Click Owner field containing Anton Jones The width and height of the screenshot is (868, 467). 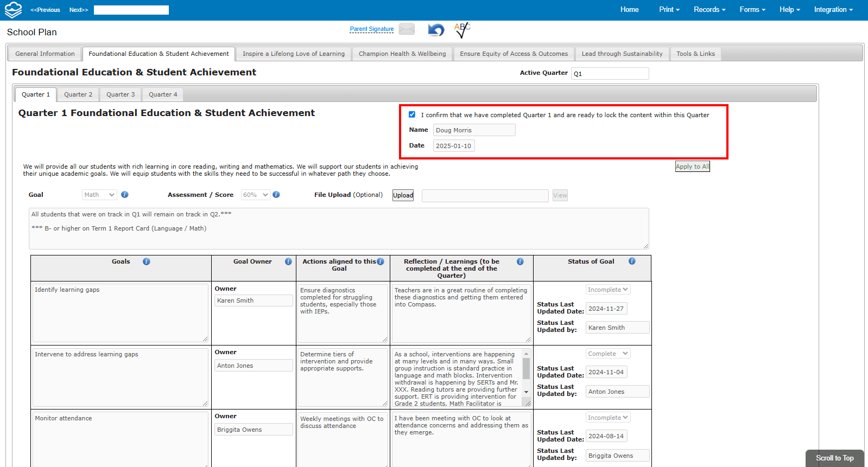tap(254, 366)
